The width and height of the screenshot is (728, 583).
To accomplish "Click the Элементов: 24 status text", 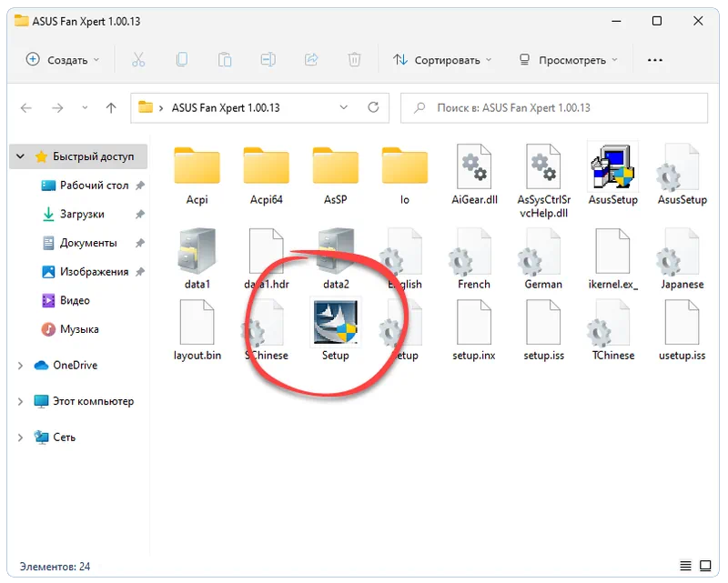I will tap(55, 567).
